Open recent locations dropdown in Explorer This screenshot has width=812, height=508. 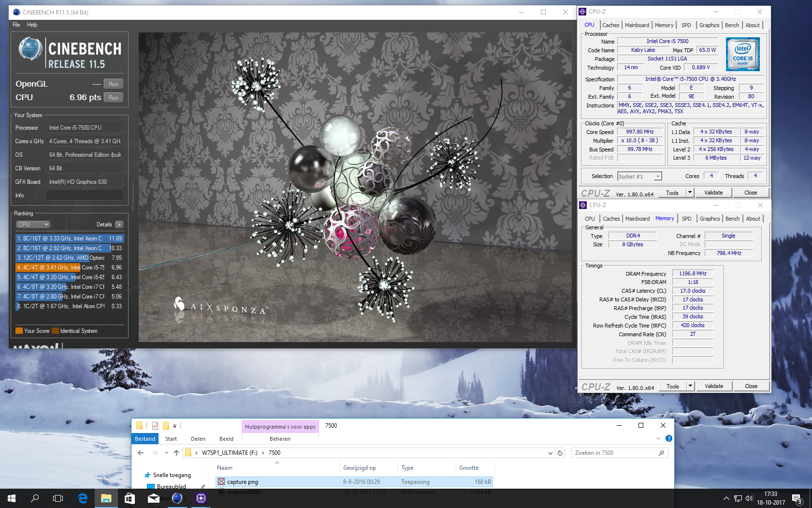166,453
